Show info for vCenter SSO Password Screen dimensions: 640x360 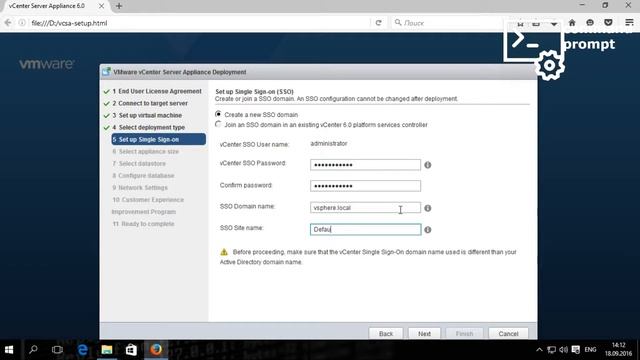click(427, 165)
